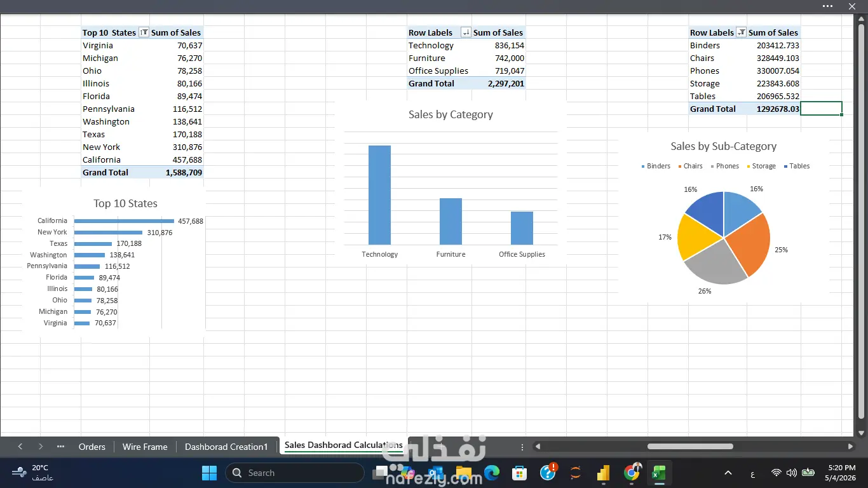Screen dimensions: 868x488
Task: Select cell with value 457,688 in table
Action: (x=177, y=159)
